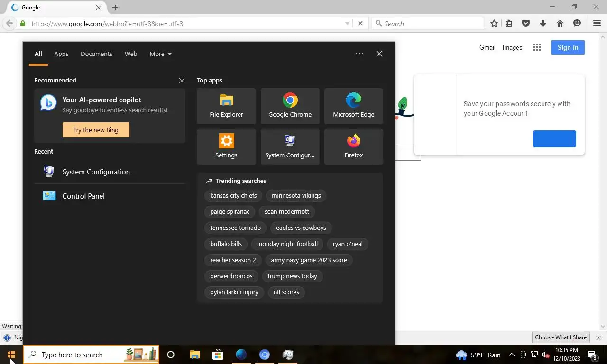
Task: Open Firefox hamburger menu
Action: tap(597, 23)
